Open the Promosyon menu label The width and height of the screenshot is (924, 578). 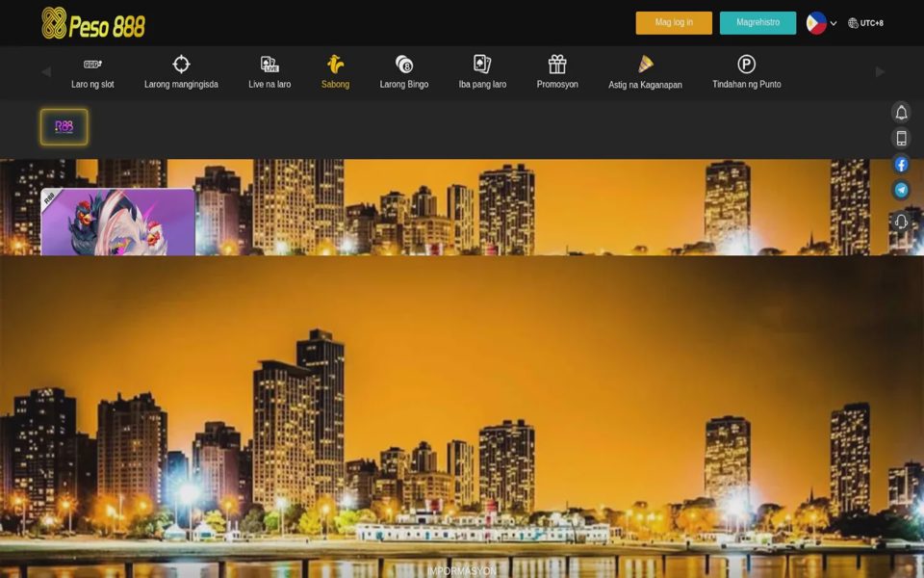pos(557,85)
